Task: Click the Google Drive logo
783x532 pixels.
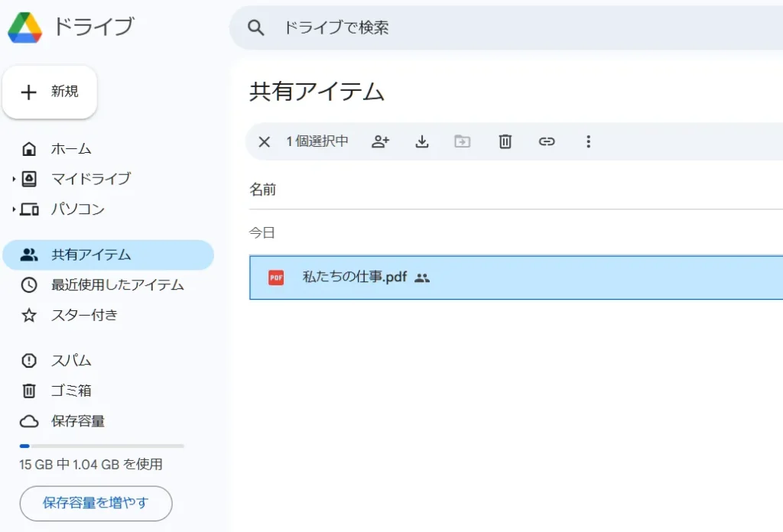Action: pyautogui.click(x=25, y=28)
